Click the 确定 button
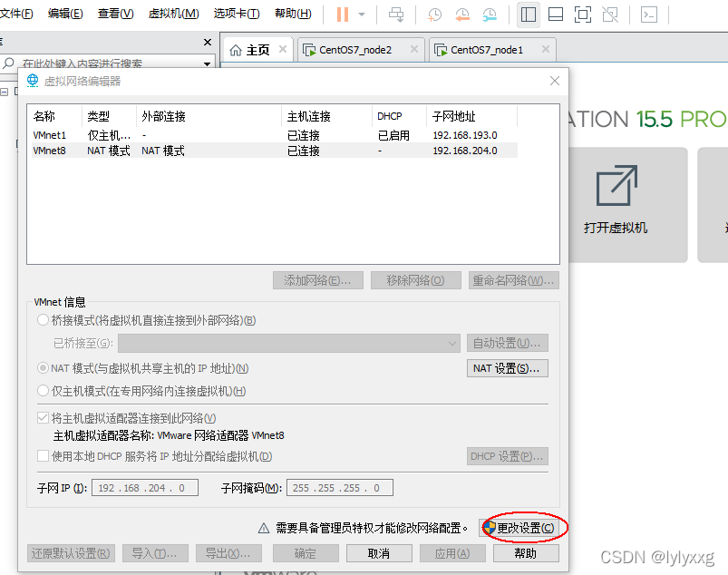The width and height of the screenshot is (728, 575). tap(306, 553)
